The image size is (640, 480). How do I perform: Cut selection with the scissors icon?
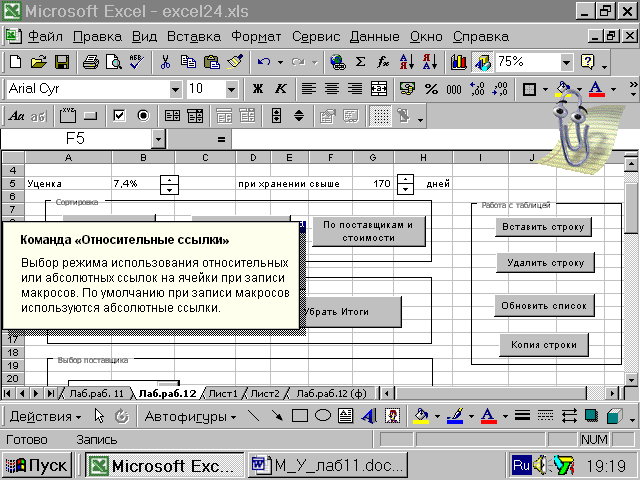(x=165, y=62)
